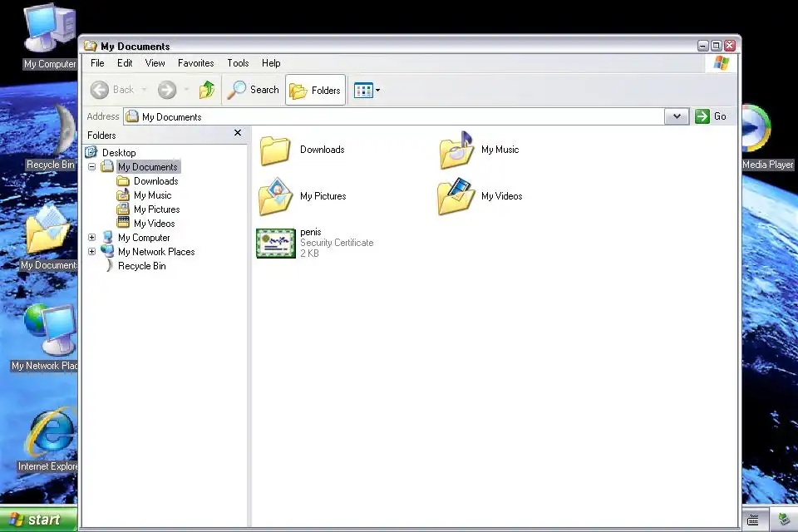Select Recycle Bin in folder tree
The height and width of the screenshot is (532, 798).
click(x=142, y=266)
